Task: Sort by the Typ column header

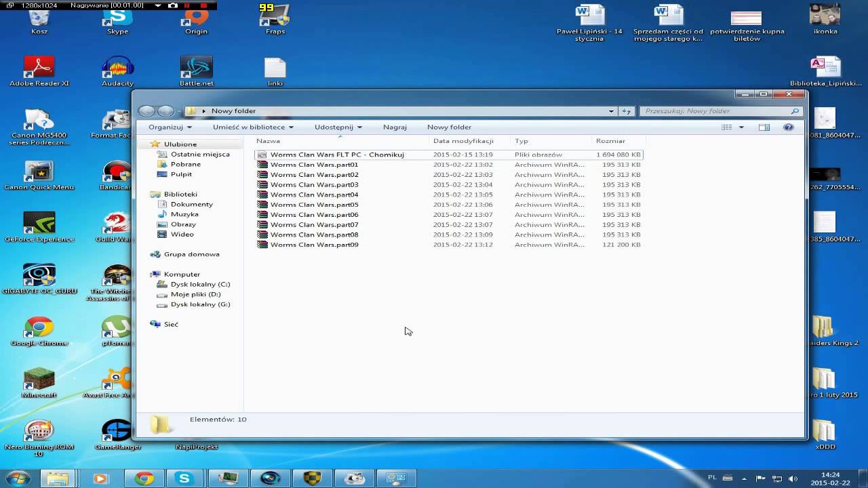Action: (x=552, y=141)
